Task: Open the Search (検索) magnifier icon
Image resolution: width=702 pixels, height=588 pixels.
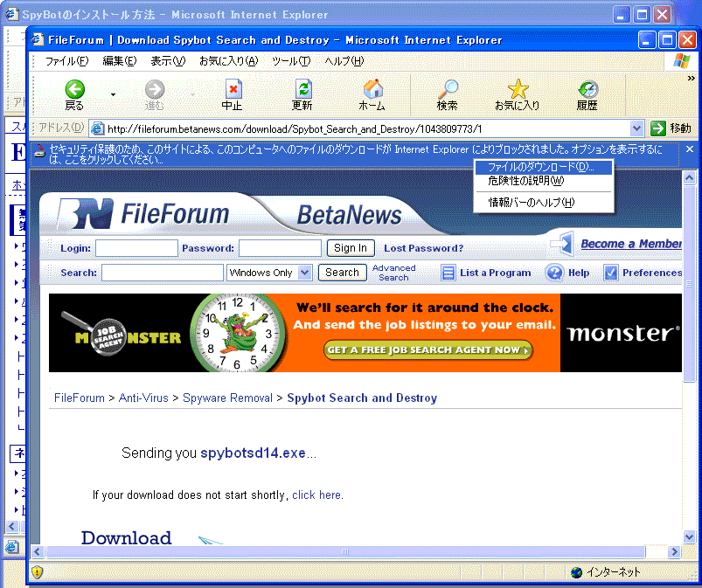Action: 448,89
